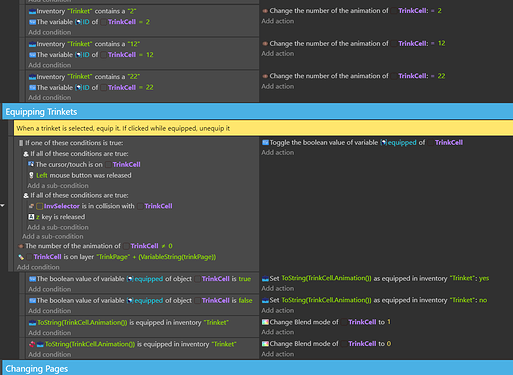Click variable icon of 'equipped is true' condition

coord(32,279)
